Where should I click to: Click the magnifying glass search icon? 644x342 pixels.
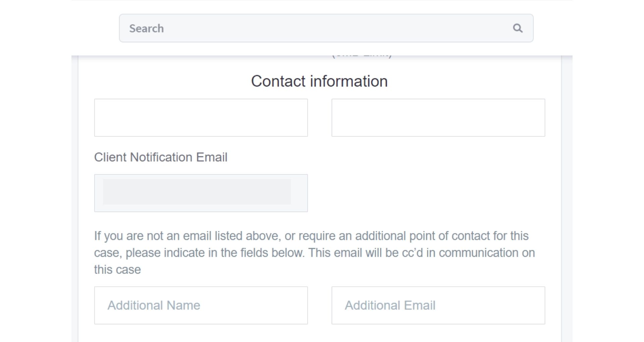(518, 28)
